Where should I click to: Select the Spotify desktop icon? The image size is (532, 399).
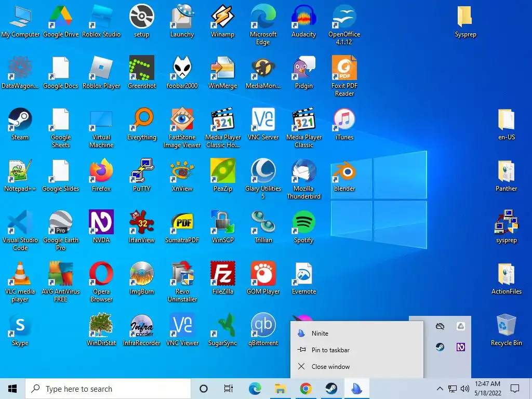point(303,227)
